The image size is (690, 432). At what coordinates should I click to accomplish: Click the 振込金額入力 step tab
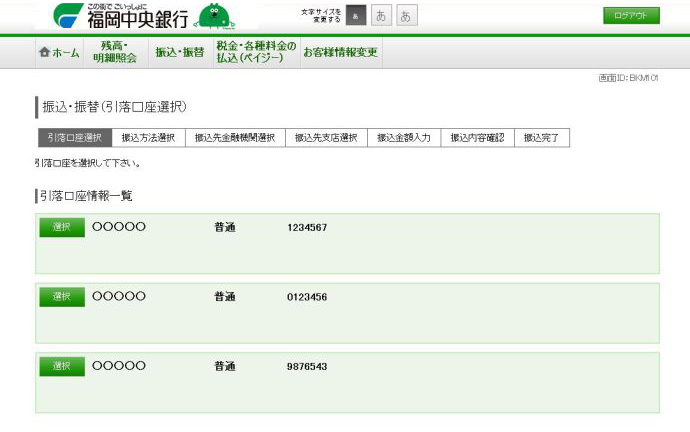404,138
